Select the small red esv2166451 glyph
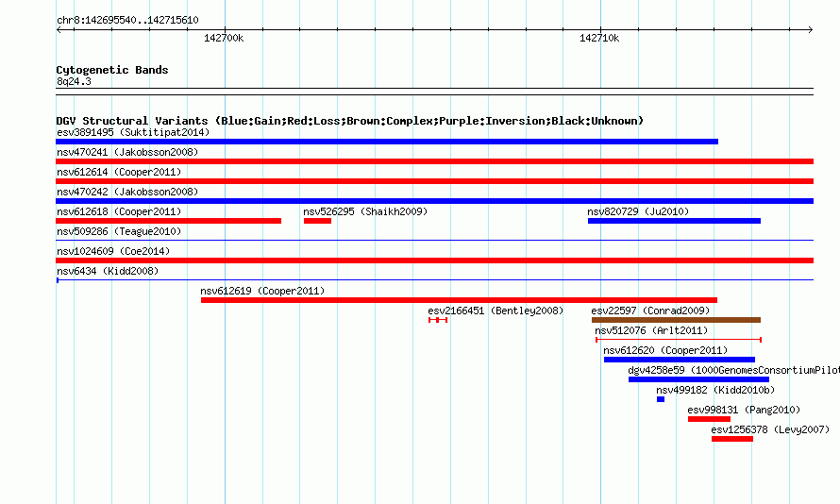Image resolution: width=840 pixels, height=504 pixels. click(x=438, y=320)
